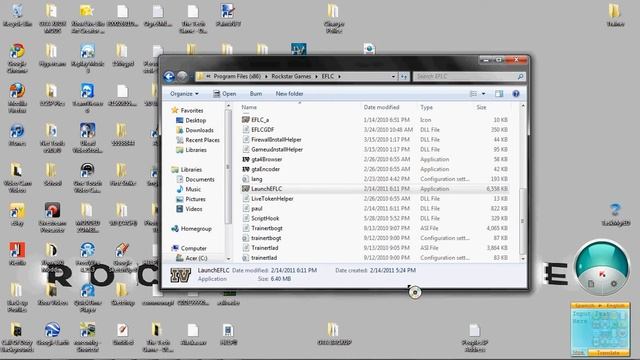The image size is (640, 360).
Task: Click the GTA IV icon in details pane
Action: pyautogui.click(x=180, y=276)
